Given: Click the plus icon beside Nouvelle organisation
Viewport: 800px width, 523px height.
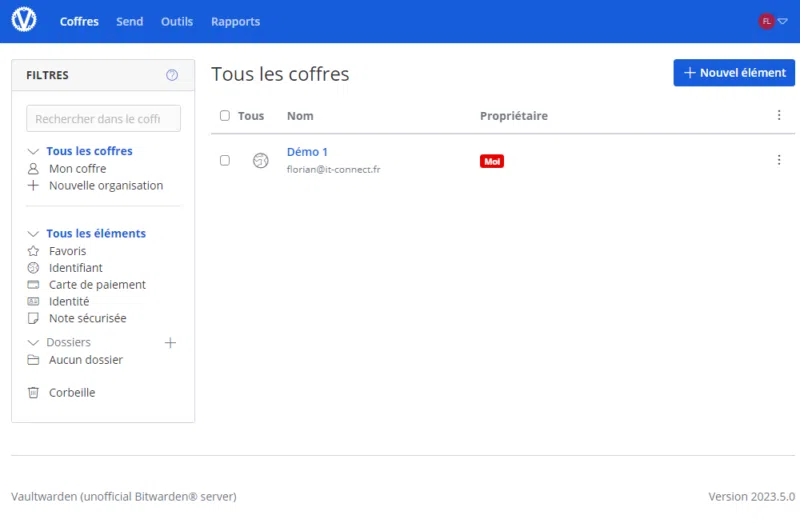Looking at the screenshot, I should (33, 185).
